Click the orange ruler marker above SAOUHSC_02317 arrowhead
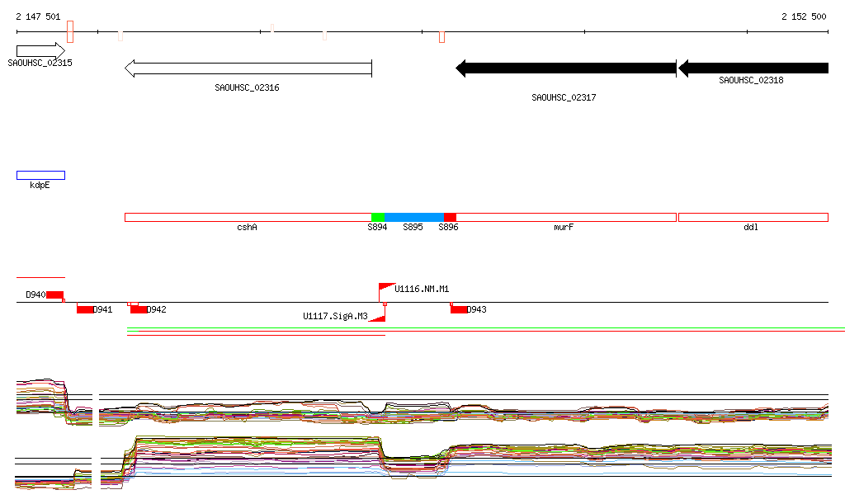This screenshot has width=845, height=504. (x=442, y=36)
